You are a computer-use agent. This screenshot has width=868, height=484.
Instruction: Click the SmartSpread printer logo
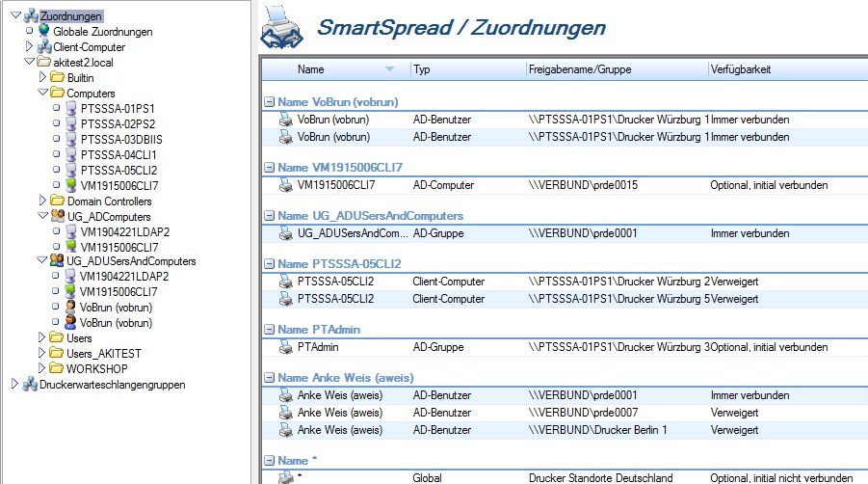tap(281, 27)
